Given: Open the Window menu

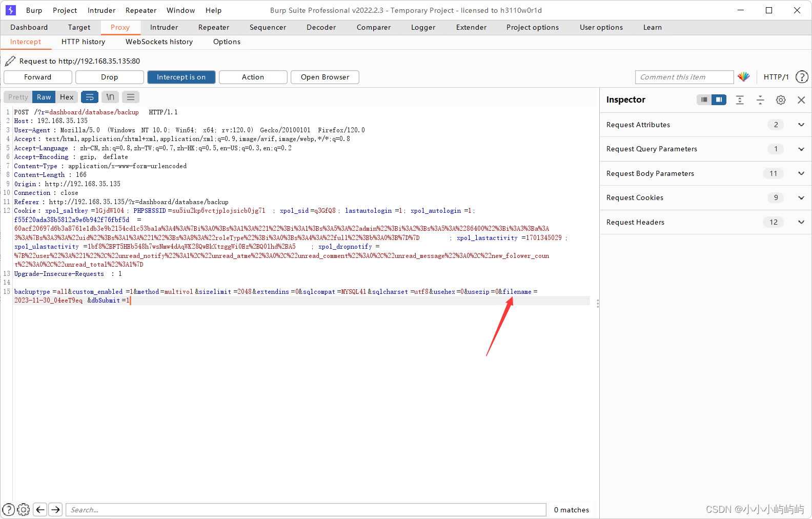Looking at the screenshot, I should (181, 10).
